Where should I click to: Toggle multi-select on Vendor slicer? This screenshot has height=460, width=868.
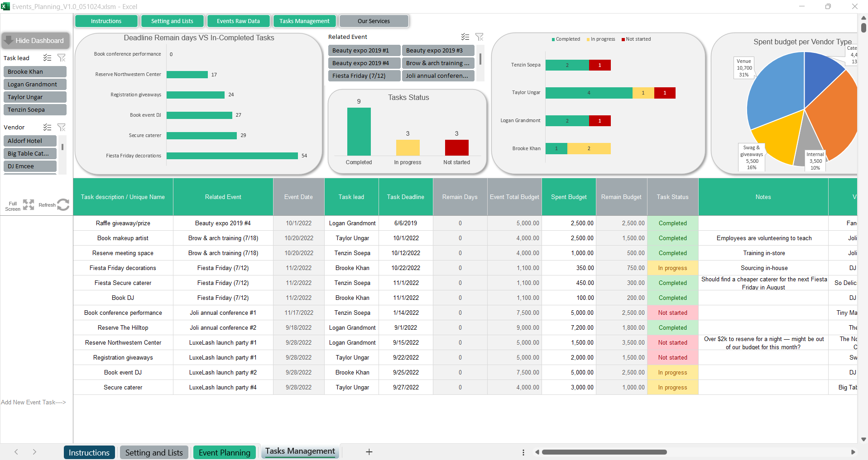(x=47, y=127)
